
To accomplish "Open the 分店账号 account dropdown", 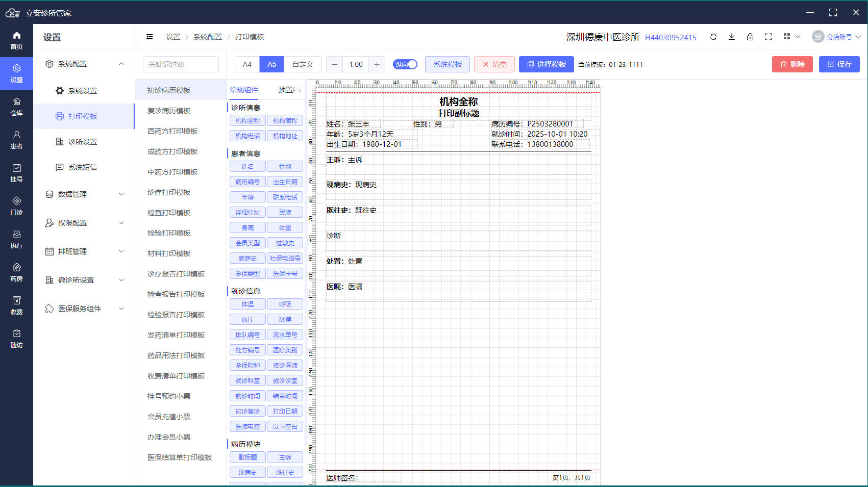I will click(837, 37).
